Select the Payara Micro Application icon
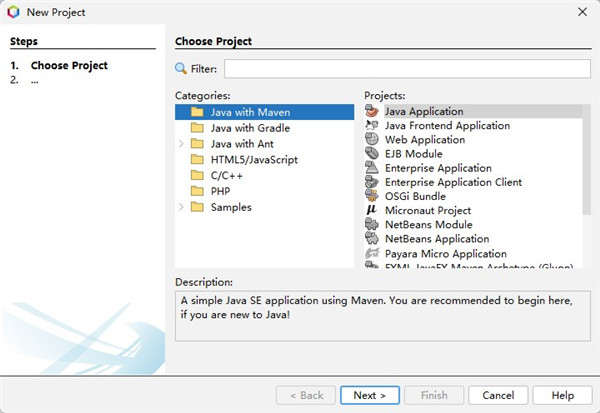This screenshot has height=413, width=600. tap(372, 254)
